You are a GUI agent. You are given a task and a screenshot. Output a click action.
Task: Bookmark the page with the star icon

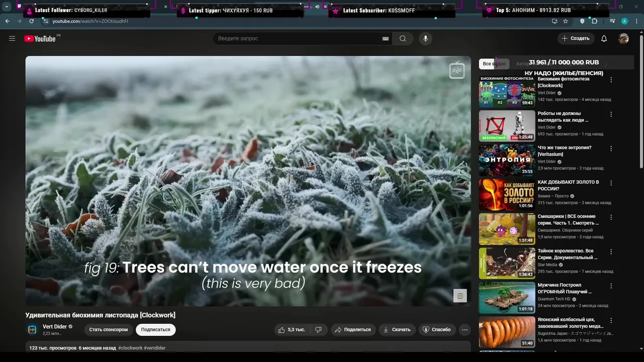pyautogui.click(x=566, y=21)
